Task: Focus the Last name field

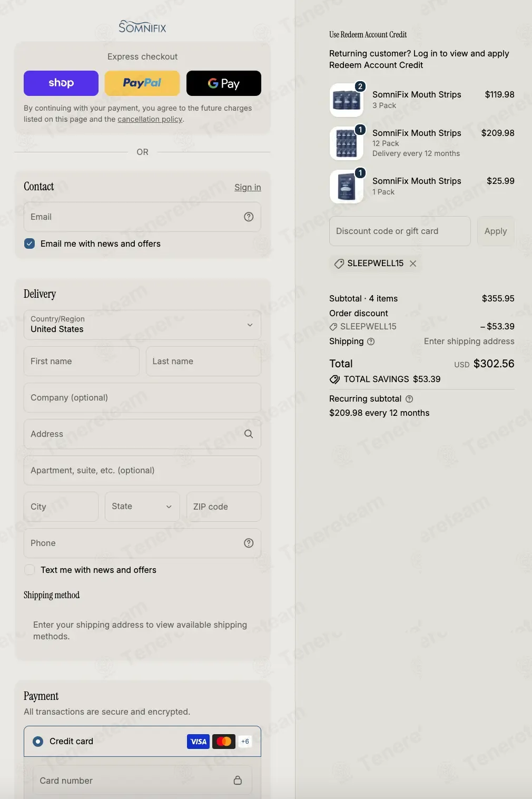Action: pos(203,361)
